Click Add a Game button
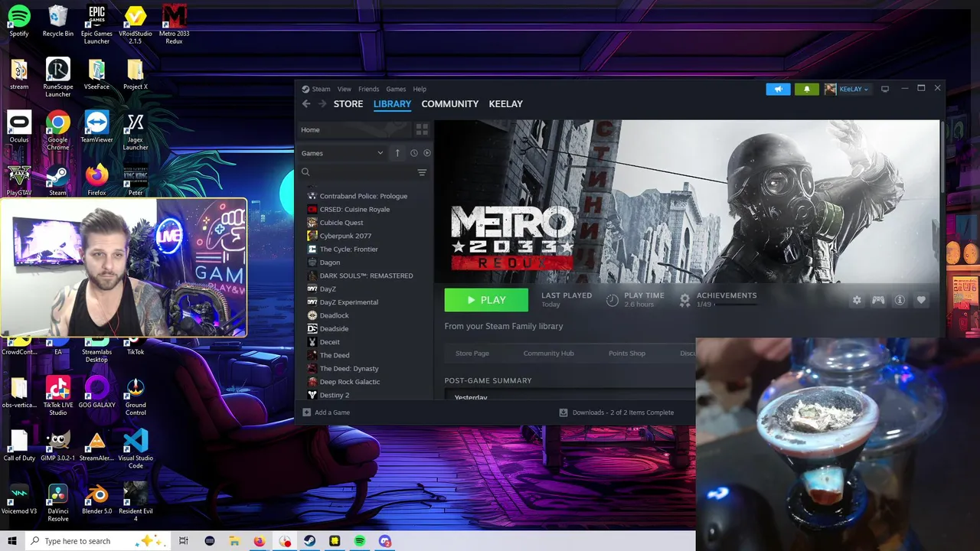Image resolution: width=980 pixels, height=551 pixels. coord(326,412)
